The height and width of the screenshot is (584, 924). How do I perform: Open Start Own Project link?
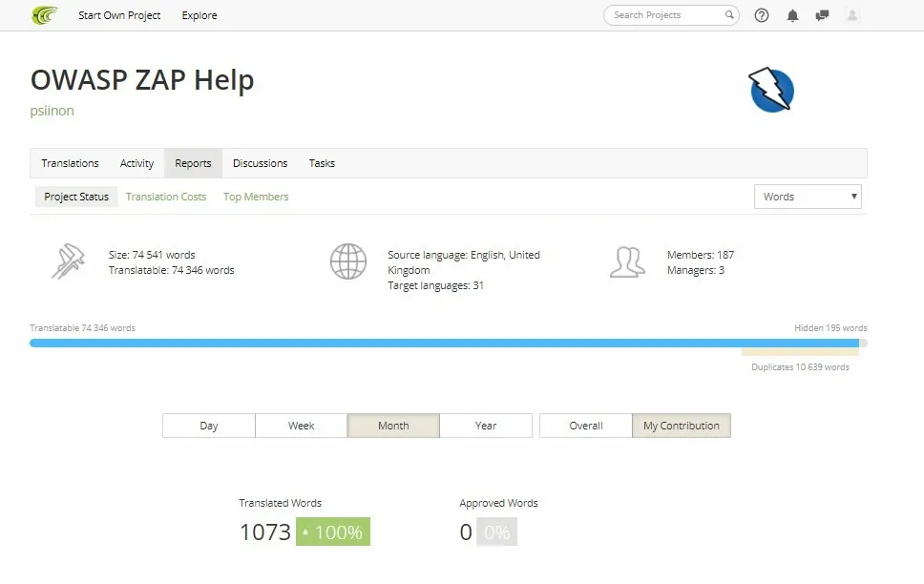pyautogui.click(x=119, y=15)
